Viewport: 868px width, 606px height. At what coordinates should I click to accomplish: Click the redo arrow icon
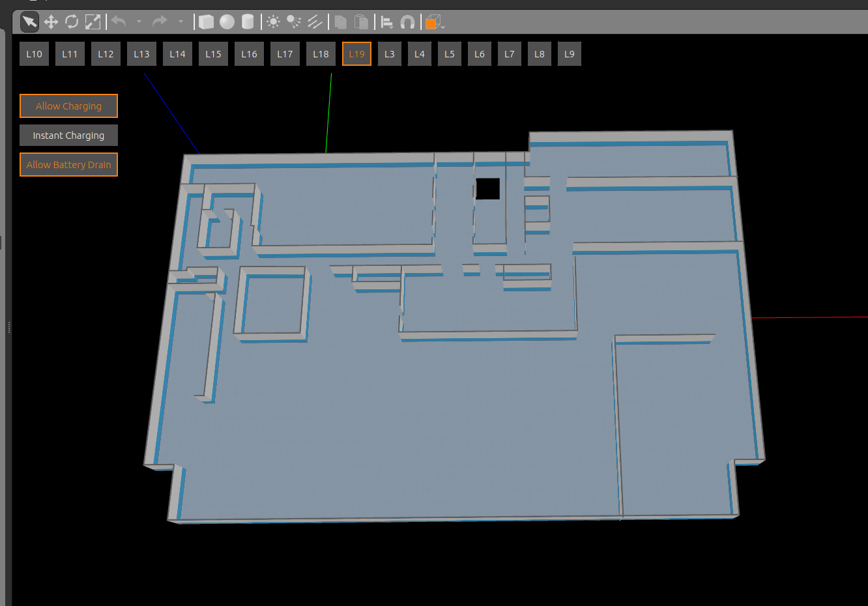click(x=160, y=22)
